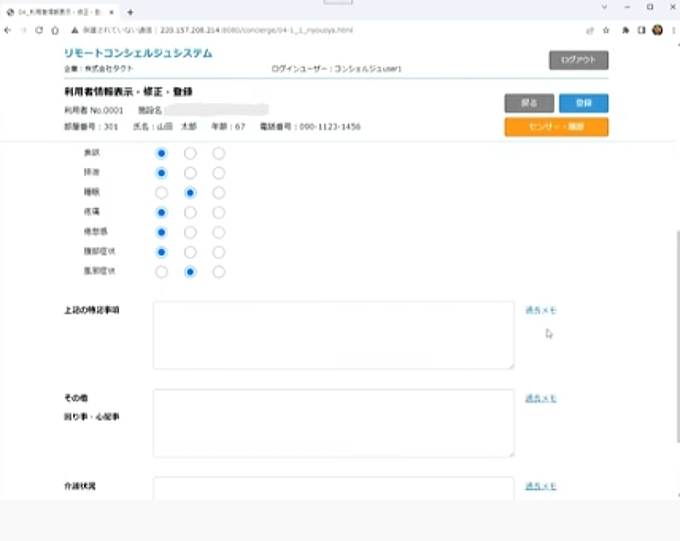Switch to the 04_利用者情報表示 browser tab
This screenshot has height=541, width=680.
pyautogui.click(x=62, y=11)
